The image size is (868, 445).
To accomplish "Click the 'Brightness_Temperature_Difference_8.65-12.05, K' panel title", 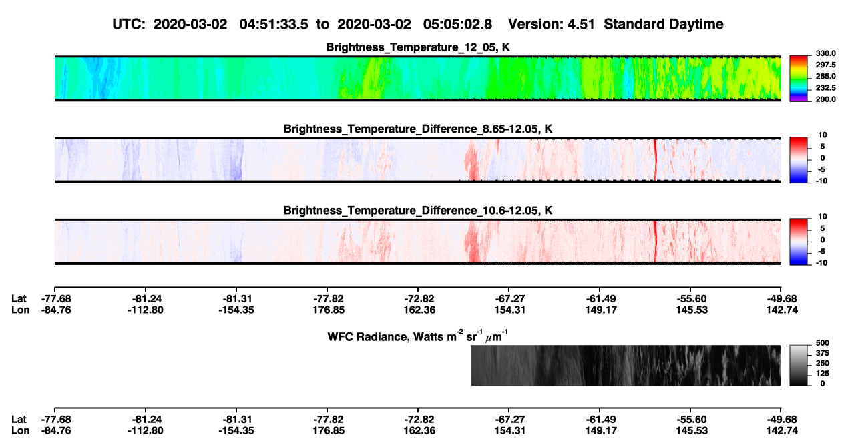I will (418, 129).
